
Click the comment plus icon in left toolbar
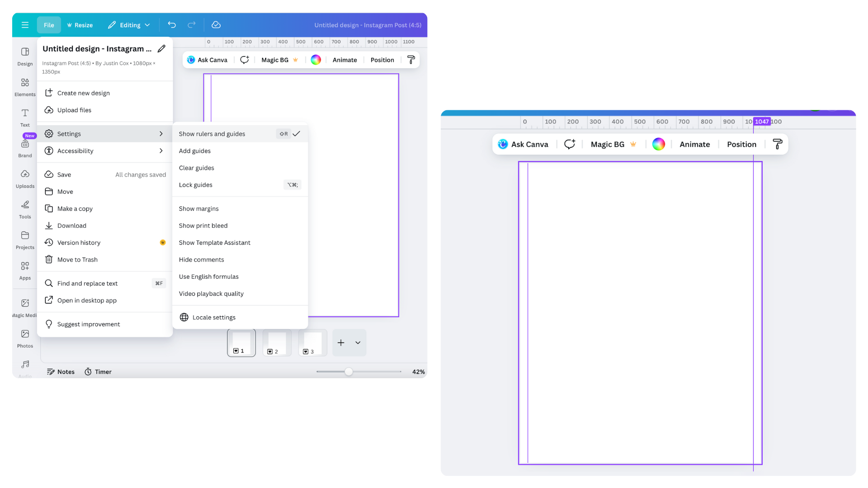coord(245,60)
